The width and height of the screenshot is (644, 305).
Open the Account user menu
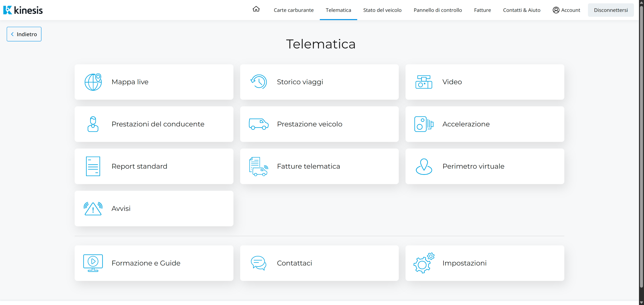point(566,10)
